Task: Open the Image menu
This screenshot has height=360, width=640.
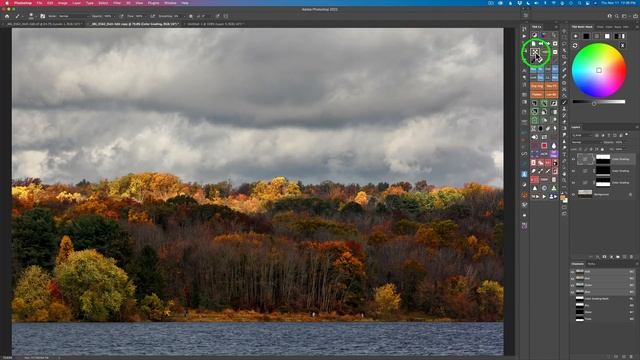Action: (62, 3)
